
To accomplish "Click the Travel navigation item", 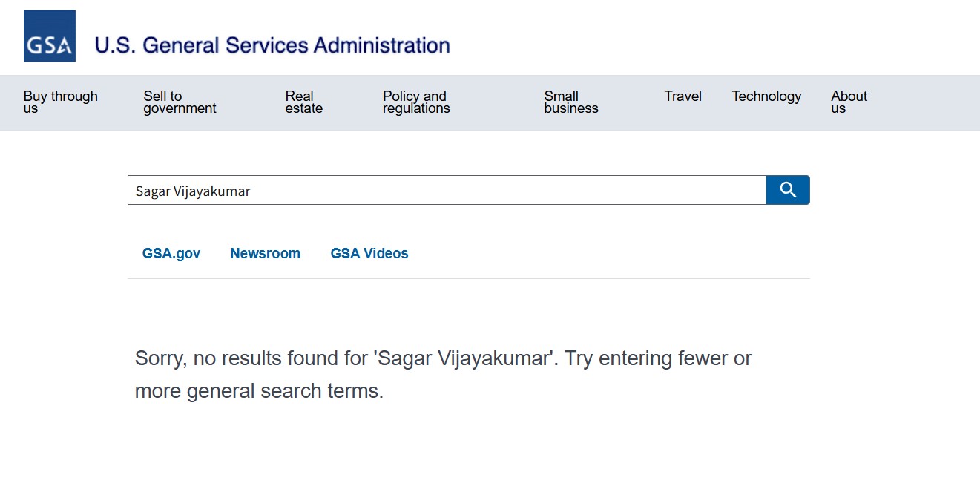I will tap(683, 96).
